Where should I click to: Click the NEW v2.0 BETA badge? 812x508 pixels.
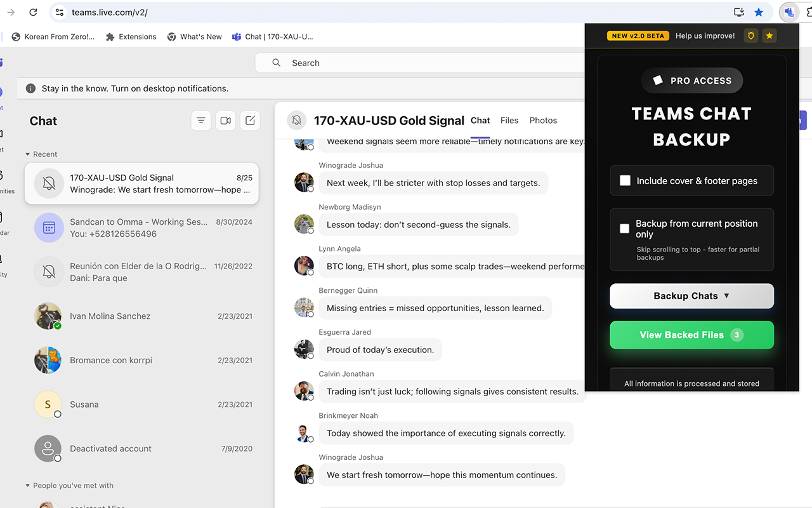638,36
